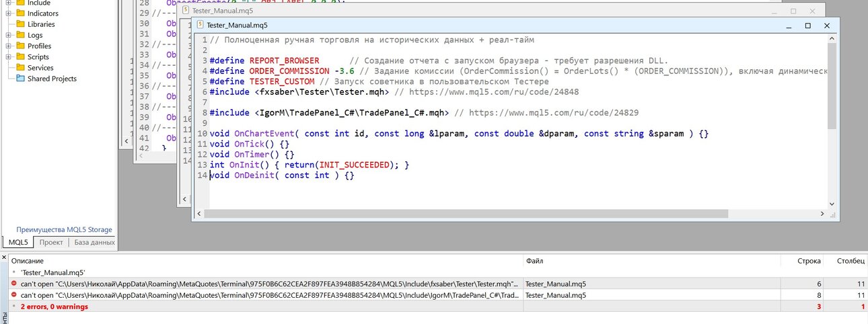Click the file icon in front Tester_Manual.mq5 title
Viewport: 868px width, 324px height.
(x=201, y=26)
